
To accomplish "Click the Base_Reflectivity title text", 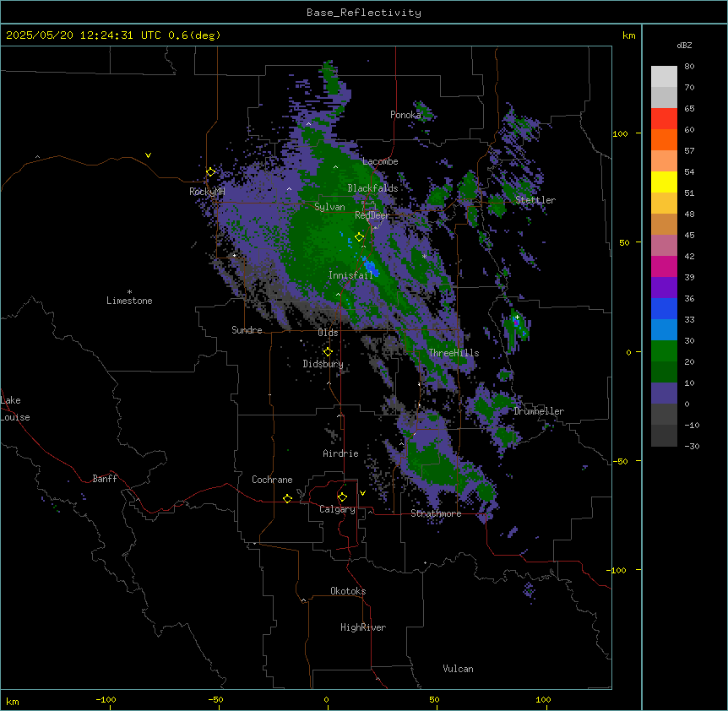I will point(364,13).
